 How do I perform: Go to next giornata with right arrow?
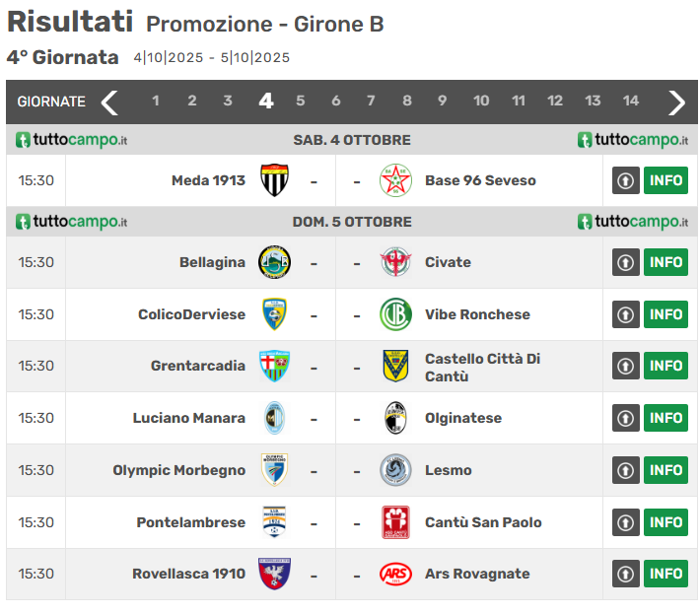[676, 102]
